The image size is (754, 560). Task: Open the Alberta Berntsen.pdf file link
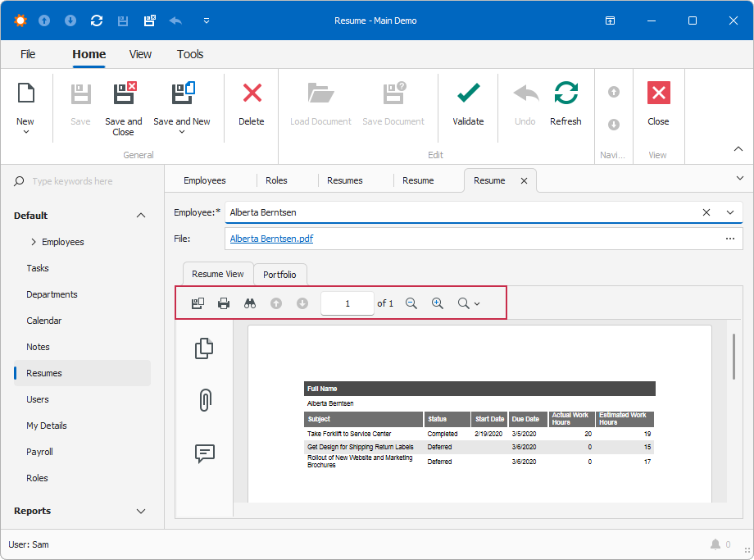pos(270,239)
